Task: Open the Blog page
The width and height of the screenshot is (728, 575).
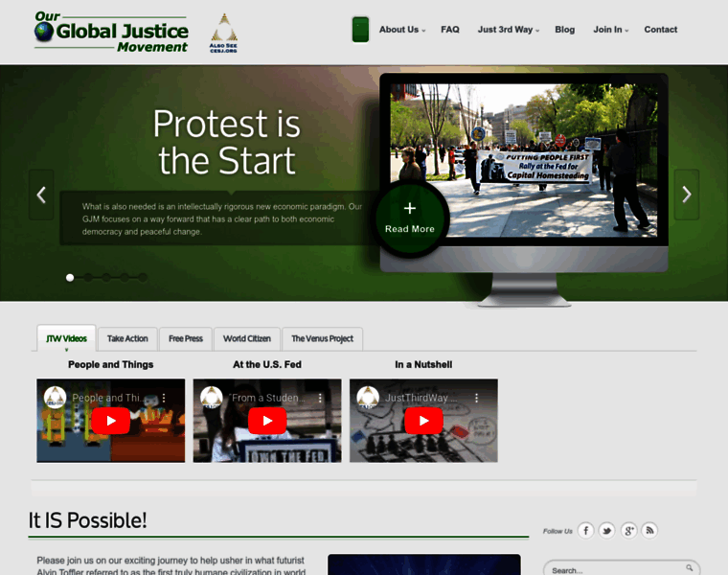Action: pyautogui.click(x=564, y=30)
